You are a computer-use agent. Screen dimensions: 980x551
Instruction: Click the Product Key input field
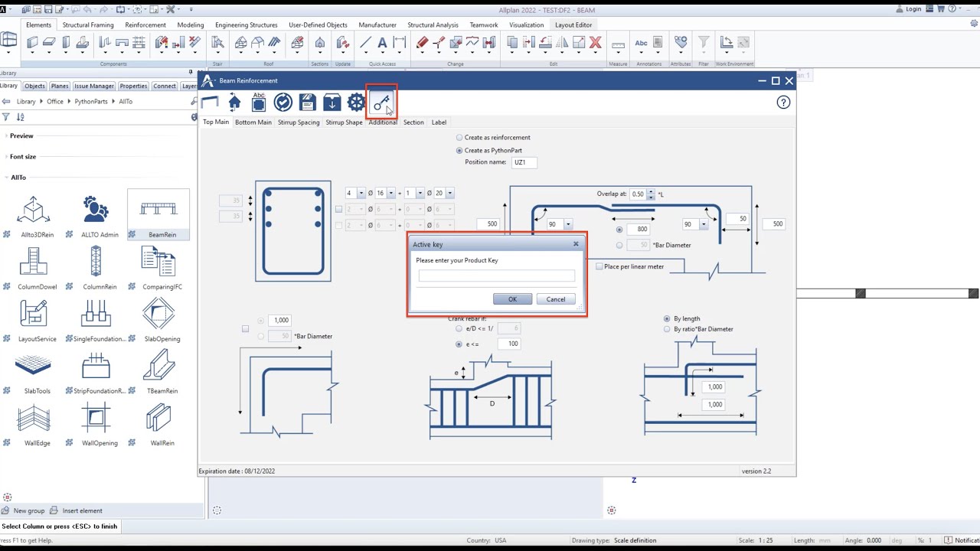(496, 275)
